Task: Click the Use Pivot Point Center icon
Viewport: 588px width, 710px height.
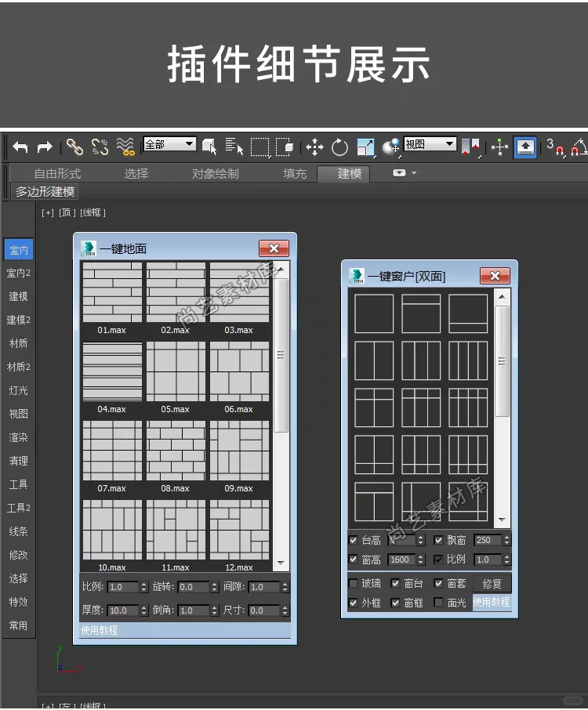Action: point(470,147)
